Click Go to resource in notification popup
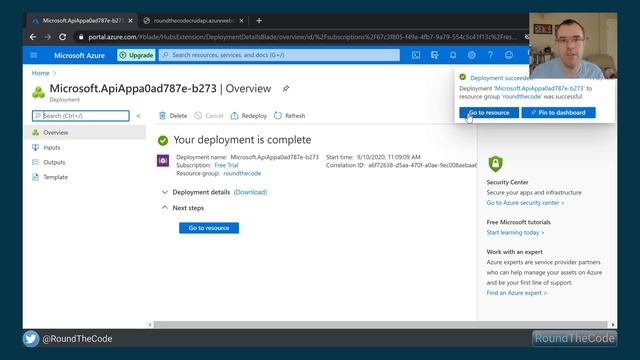Viewport: 640px width, 360px height. coord(489,113)
